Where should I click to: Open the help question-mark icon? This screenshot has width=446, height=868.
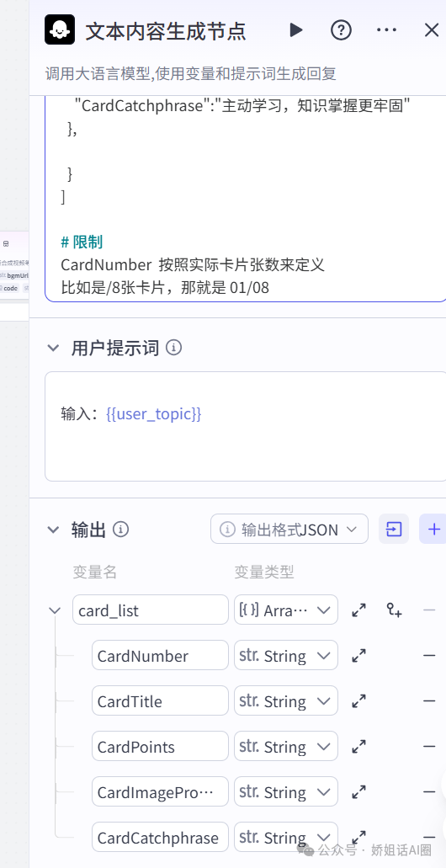click(x=341, y=30)
